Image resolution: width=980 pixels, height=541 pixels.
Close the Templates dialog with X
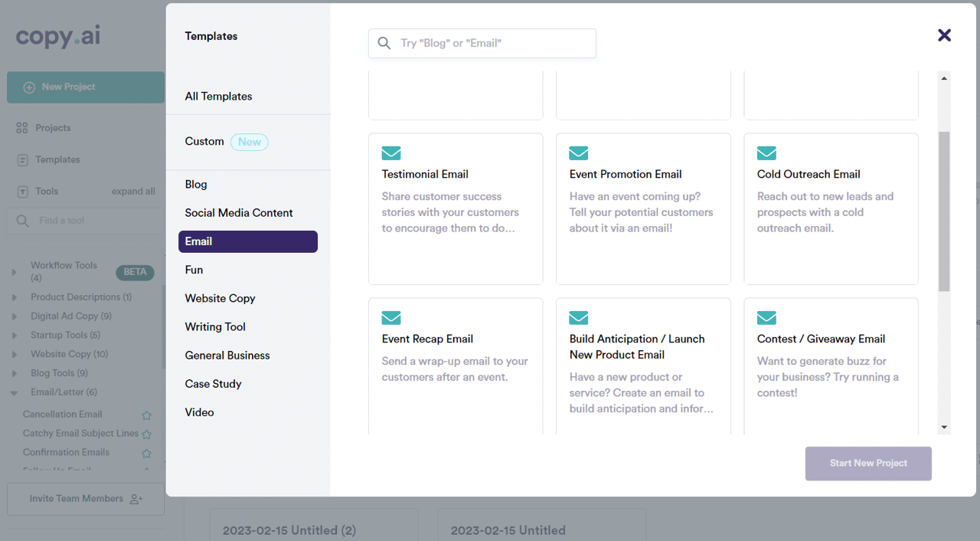click(944, 35)
